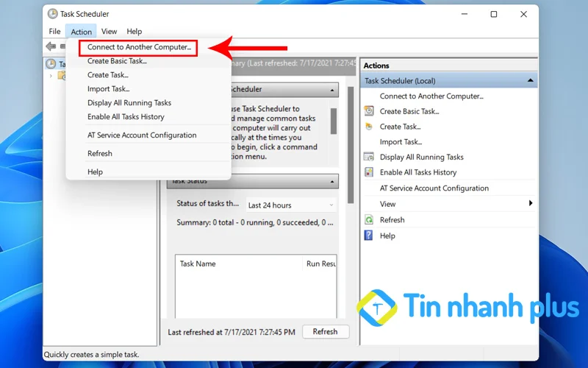Click the Refresh button at bottom of summary

coord(326,332)
